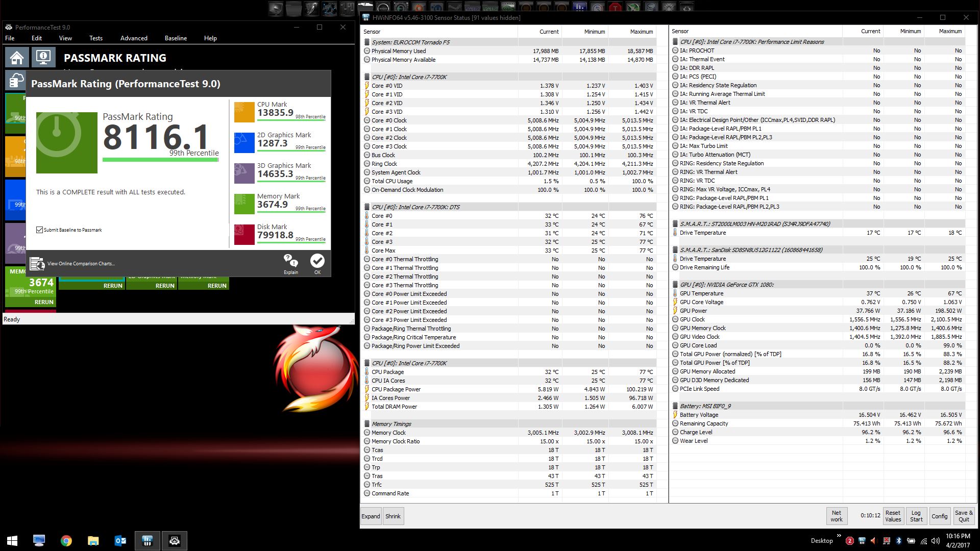Toggle Submit Baseline to Passmark checkbox
Screen dimensions: 980x551
(39, 230)
